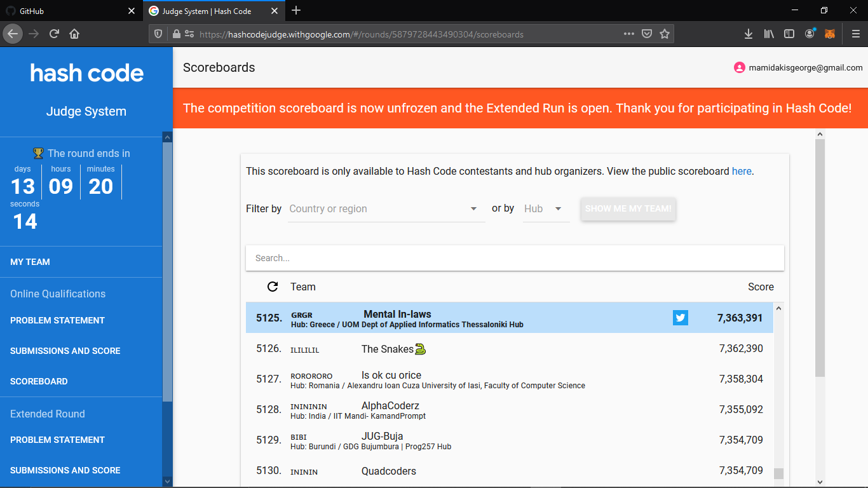Click the main page scrollbar up arrow
The image size is (868, 488).
point(820,134)
